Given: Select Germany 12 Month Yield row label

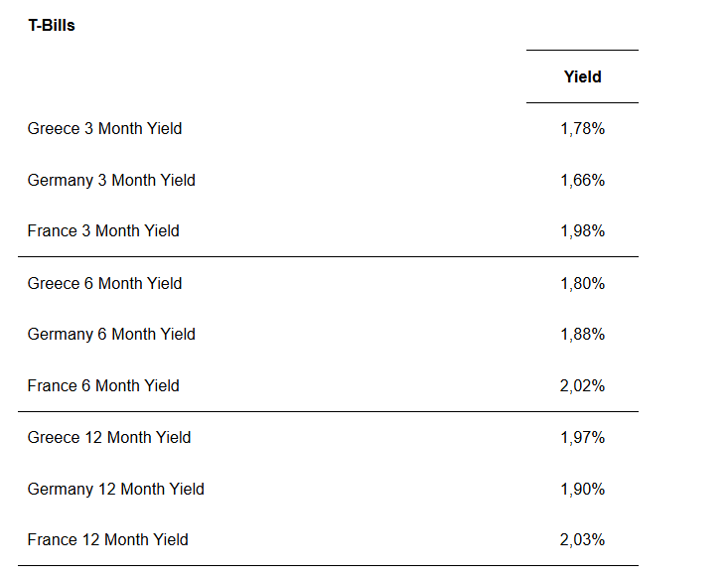Looking at the screenshot, I should pos(115,489).
